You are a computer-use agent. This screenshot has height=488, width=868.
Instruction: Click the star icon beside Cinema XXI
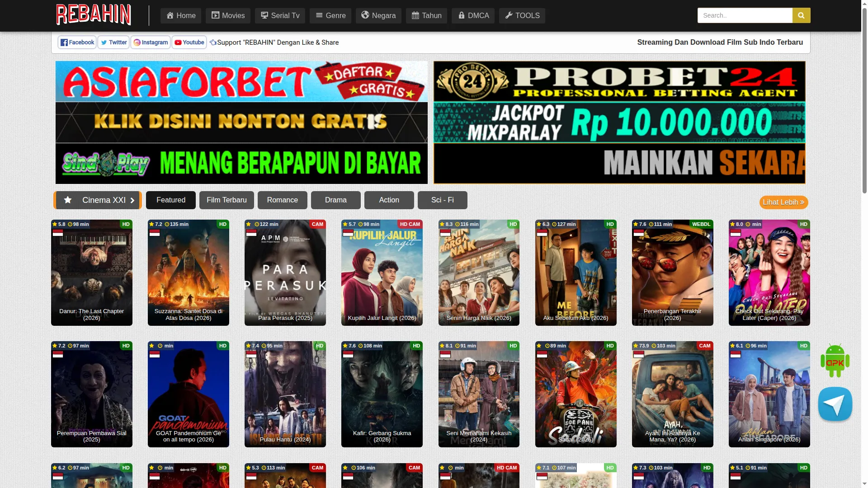pyautogui.click(x=68, y=200)
